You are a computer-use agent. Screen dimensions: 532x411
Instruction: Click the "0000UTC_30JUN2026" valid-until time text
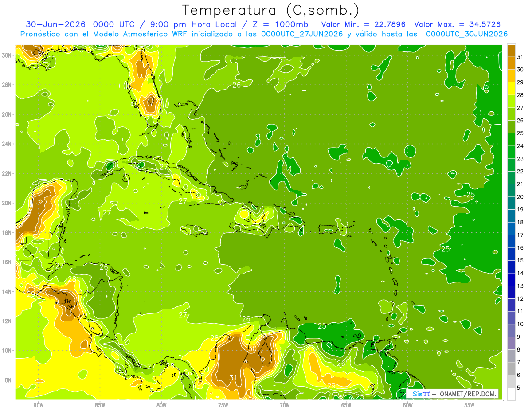(467, 34)
